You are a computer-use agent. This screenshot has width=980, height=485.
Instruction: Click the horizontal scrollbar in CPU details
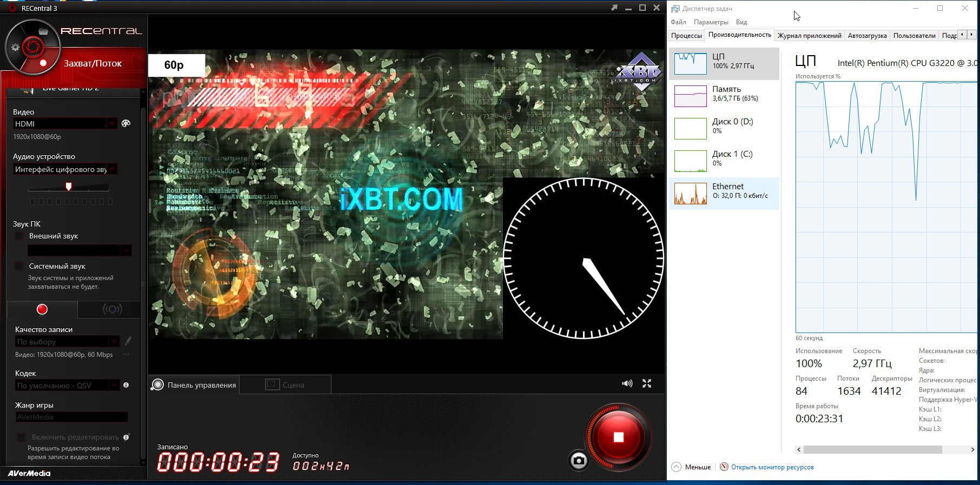872,449
